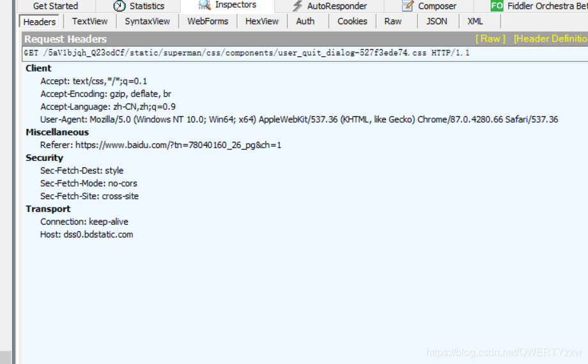The width and height of the screenshot is (588, 364).
Task: Select the Transport header group
Action: click(48, 209)
